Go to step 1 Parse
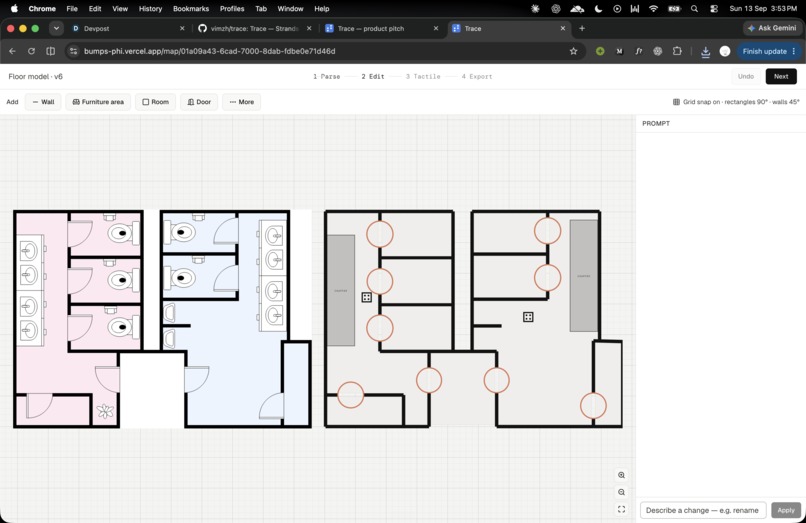The height and width of the screenshot is (523, 806). click(326, 76)
